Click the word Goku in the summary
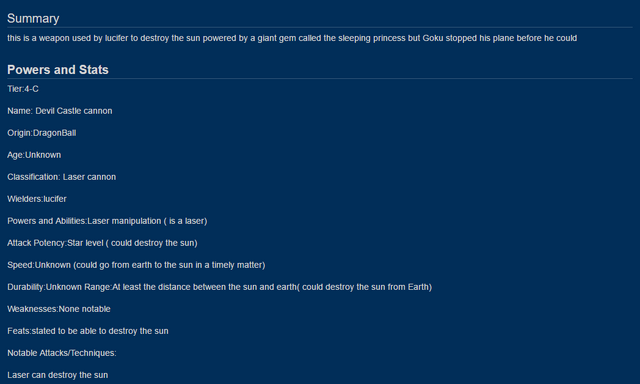 [x=433, y=38]
